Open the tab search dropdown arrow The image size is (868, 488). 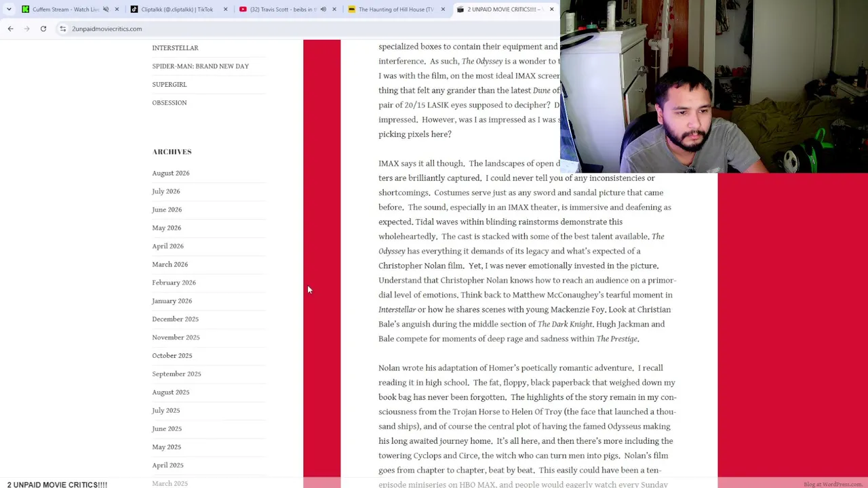click(x=9, y=9)
